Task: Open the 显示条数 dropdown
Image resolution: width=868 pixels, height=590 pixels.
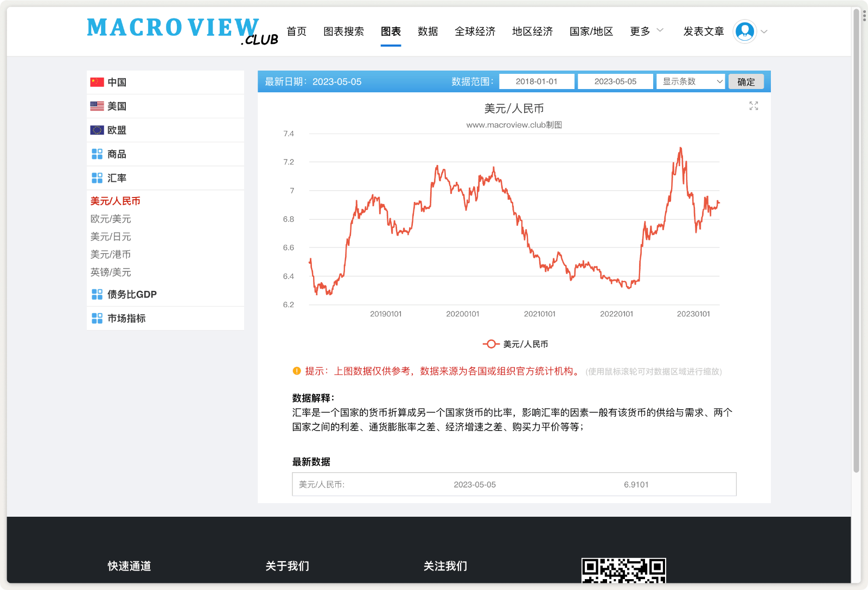Action: pos(690,81)
